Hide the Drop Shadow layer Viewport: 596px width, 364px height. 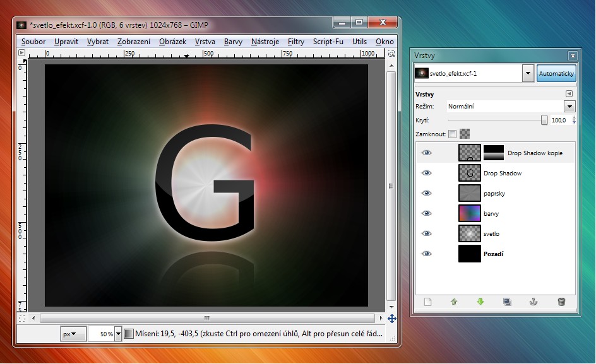click(426, 173)
